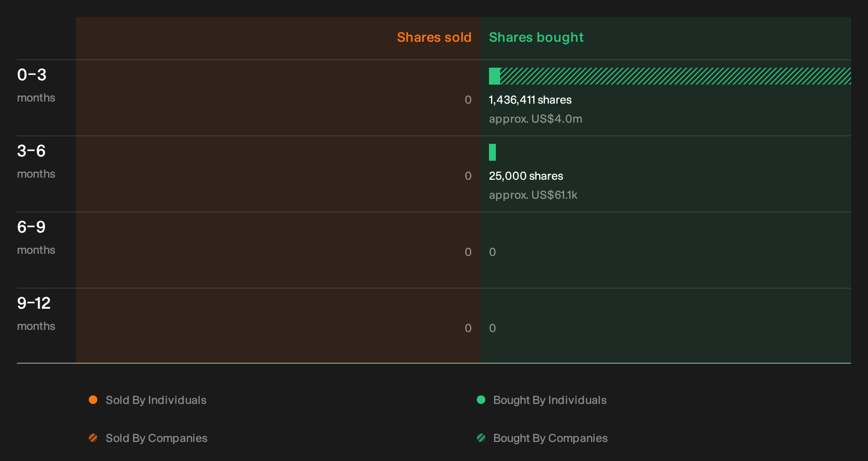Click the green bar in the 3-6 months row
The width and height of the screenshot is (868, 461).
[492, 152]
